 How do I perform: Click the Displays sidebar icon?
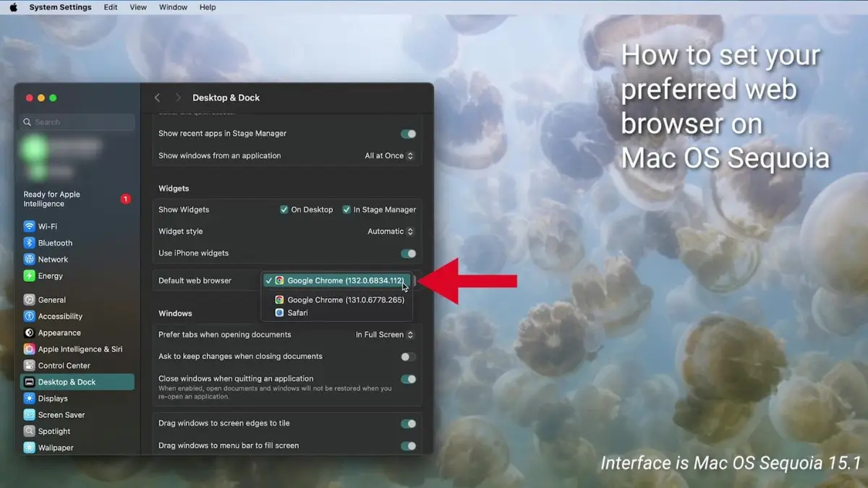pos(29,398)
